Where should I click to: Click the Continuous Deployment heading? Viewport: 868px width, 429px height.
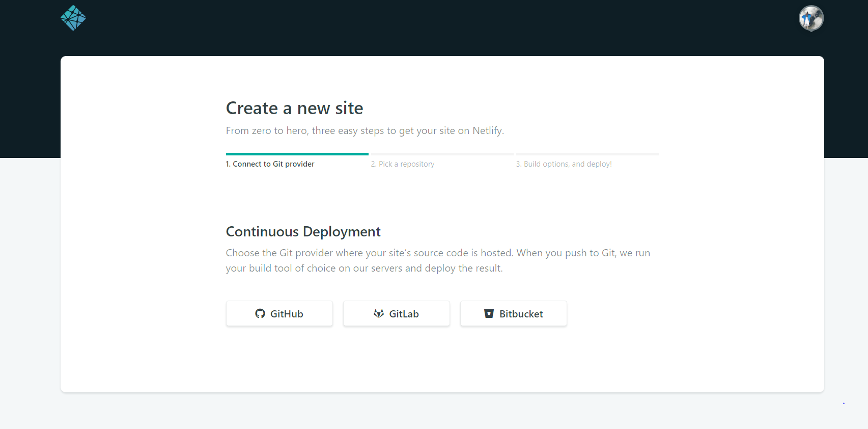303,232
